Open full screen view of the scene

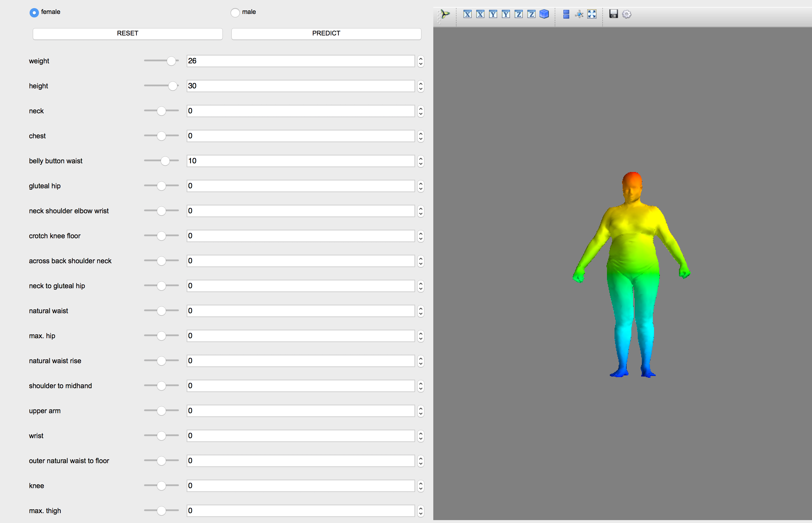point(592,14)
